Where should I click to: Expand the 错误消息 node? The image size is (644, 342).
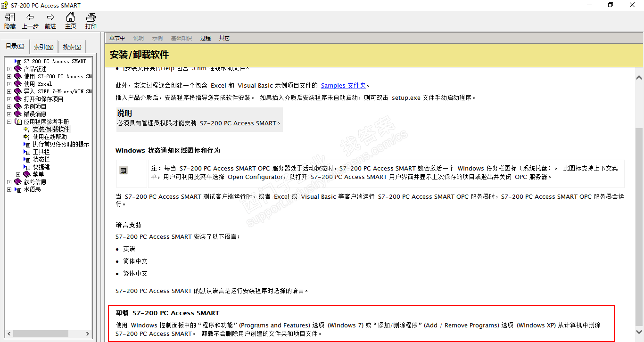(x=9, y=114)
